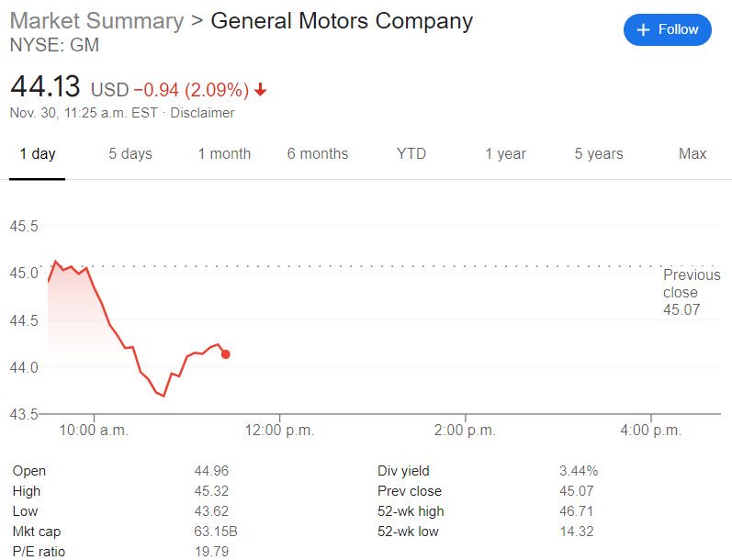Click the red current price dot on chart
This screenshot has width=732, height=560.
point(226,354)
